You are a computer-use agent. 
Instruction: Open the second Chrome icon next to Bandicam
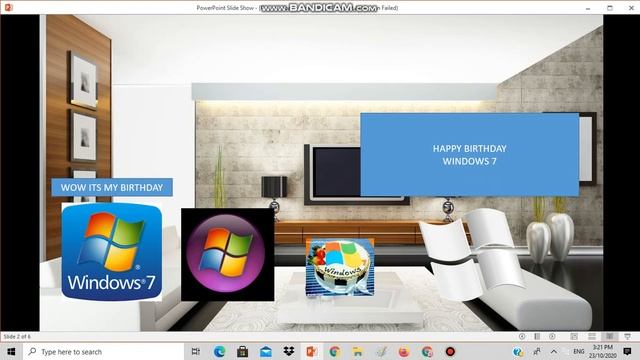[x=427, y=351]
